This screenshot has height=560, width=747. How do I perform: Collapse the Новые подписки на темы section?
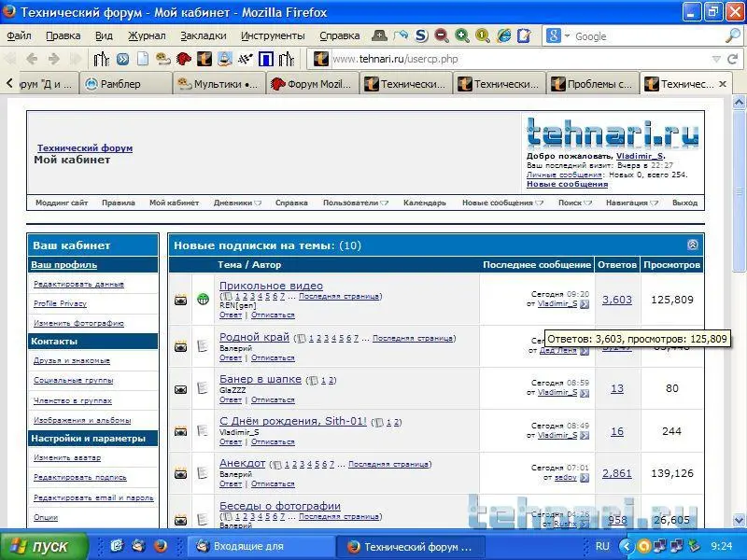click(x=693, y=245)
